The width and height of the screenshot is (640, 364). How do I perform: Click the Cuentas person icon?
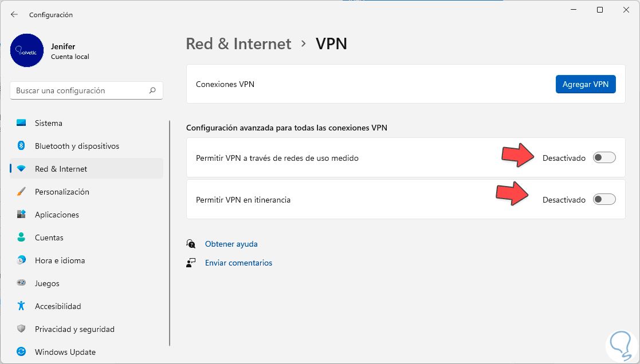click(x=21, y=238)
